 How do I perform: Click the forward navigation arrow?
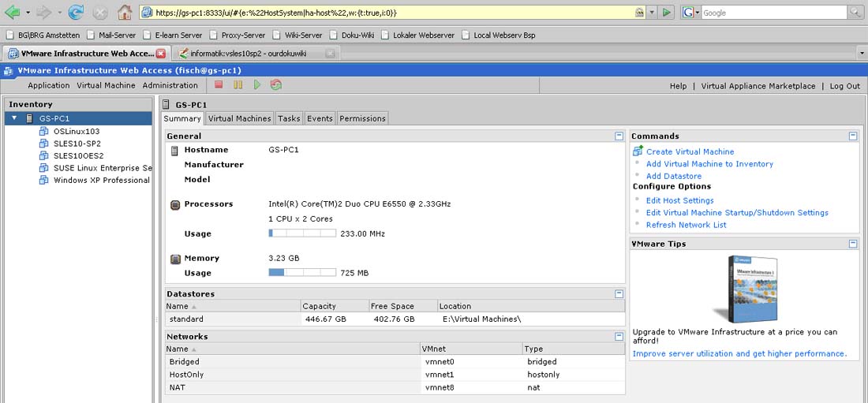[x=43, y=12]
